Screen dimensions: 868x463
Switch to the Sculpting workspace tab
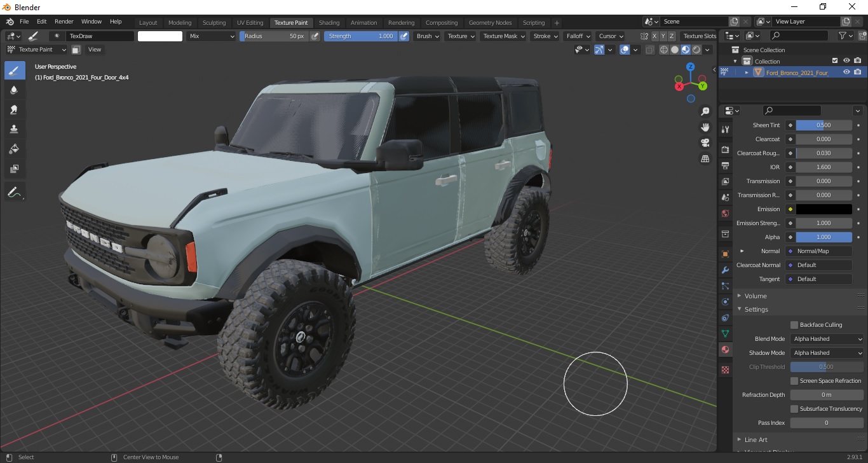(214, 23)
